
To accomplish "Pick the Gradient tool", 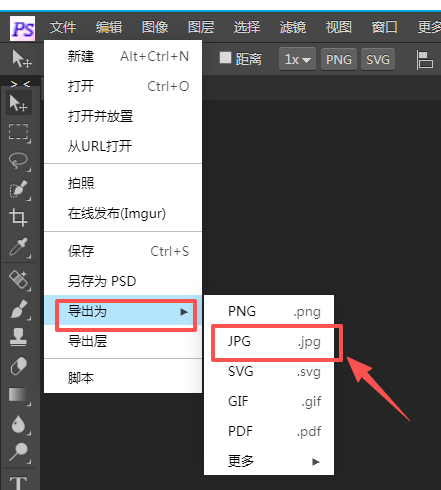I will [x=19, y=395].
